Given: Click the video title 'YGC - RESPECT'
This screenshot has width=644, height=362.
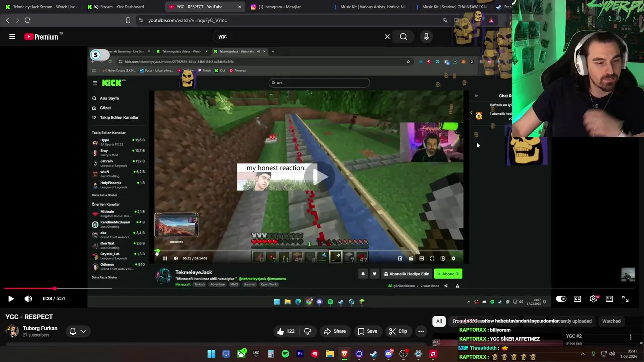Looking at the screenshot, I should [x=29, y=317].
